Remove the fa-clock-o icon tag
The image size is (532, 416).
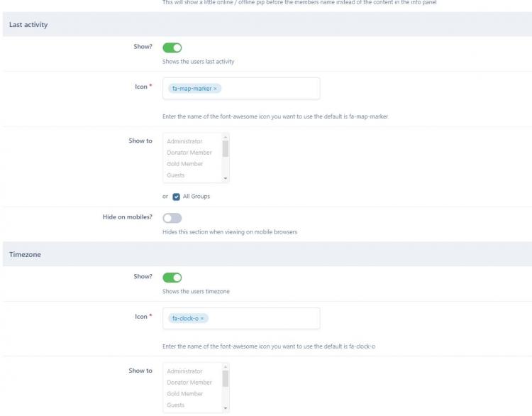[x=202, y=319]
